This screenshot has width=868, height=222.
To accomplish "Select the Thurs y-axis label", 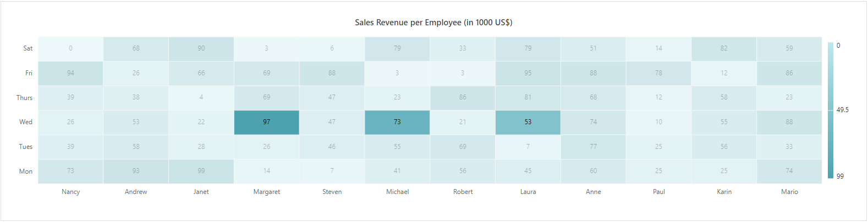I will click(x=24, y=98).
